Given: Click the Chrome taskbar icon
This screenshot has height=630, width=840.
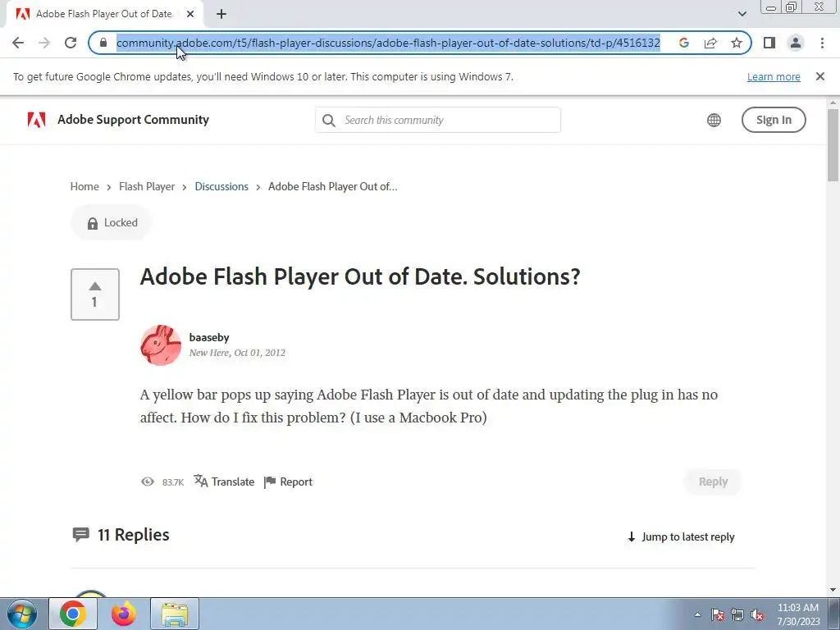Looking at the screenshot, I should [x=73, y=614].
